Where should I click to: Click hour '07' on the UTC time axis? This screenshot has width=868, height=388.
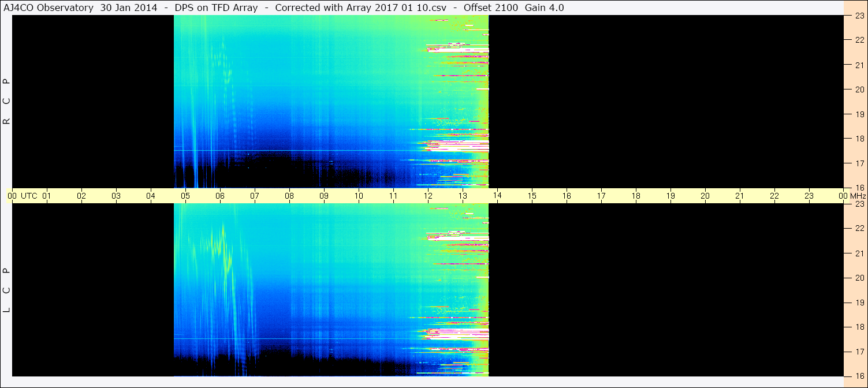255,196
